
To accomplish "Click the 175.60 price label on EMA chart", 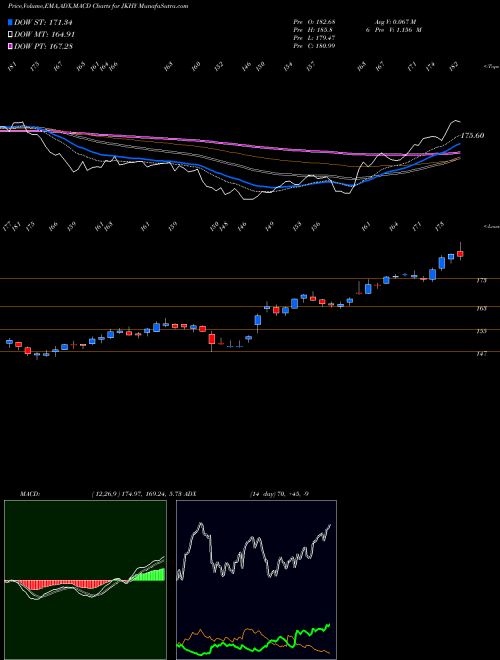I will click(x=473, y=136).
